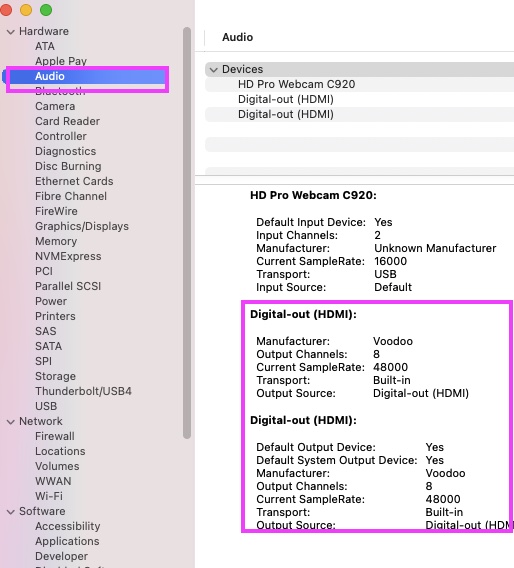Click the Network section label
Viewport: 514px width, 568px height.
(41, 421)
